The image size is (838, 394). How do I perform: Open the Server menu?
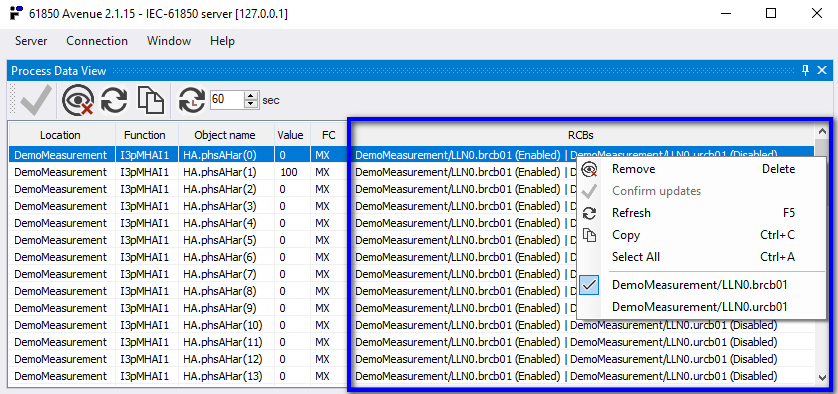tap(31, 41)
